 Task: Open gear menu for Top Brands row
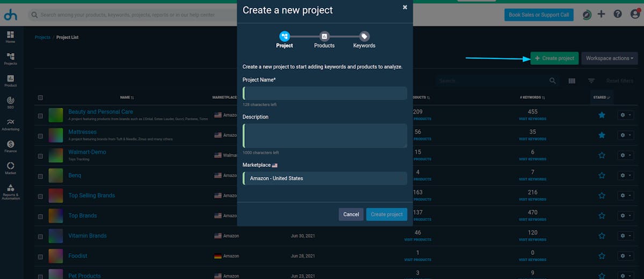(x=625, y=216)
